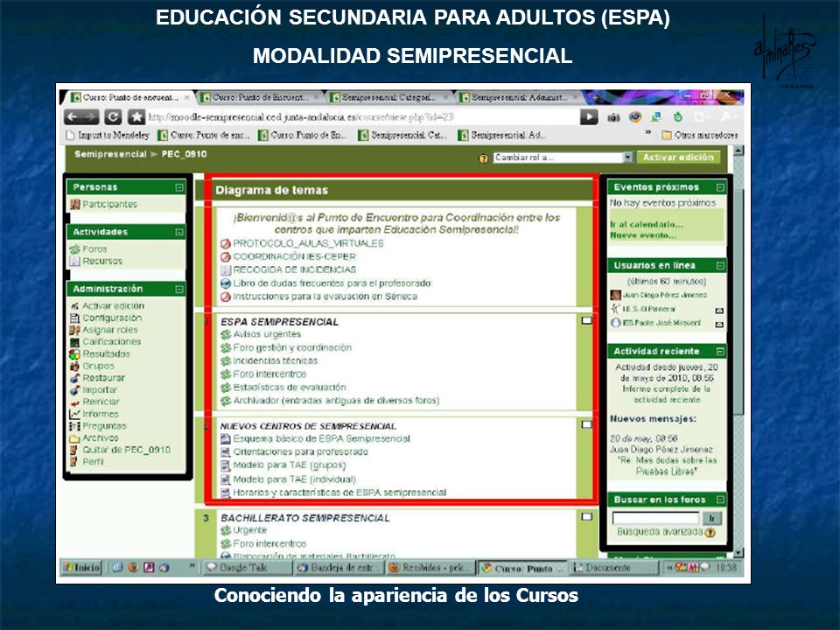
Task: Click the bookmark star icon
Action: (136, 116)
